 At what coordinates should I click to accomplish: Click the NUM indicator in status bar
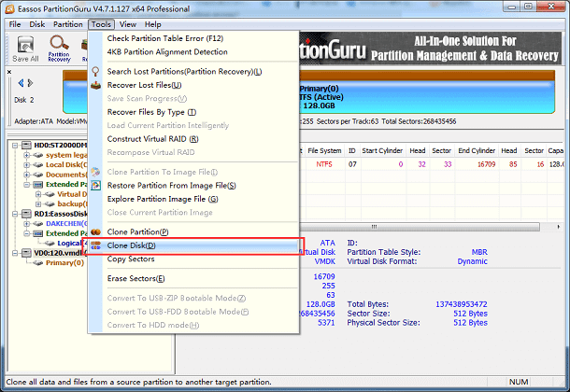point(519,382)
